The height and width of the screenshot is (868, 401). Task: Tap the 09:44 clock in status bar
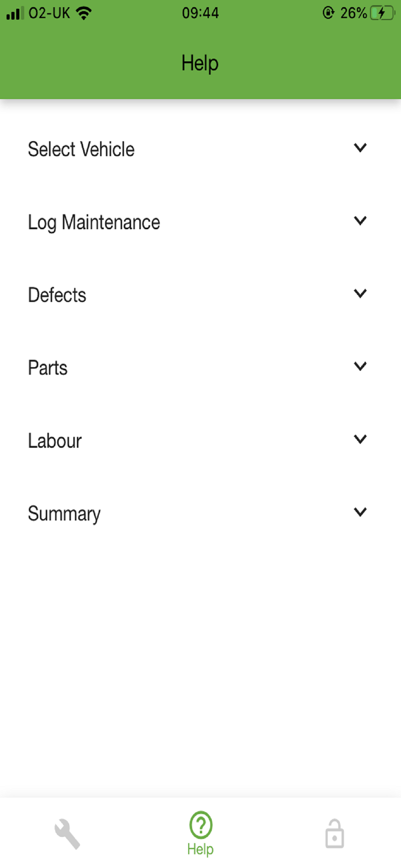200,13
